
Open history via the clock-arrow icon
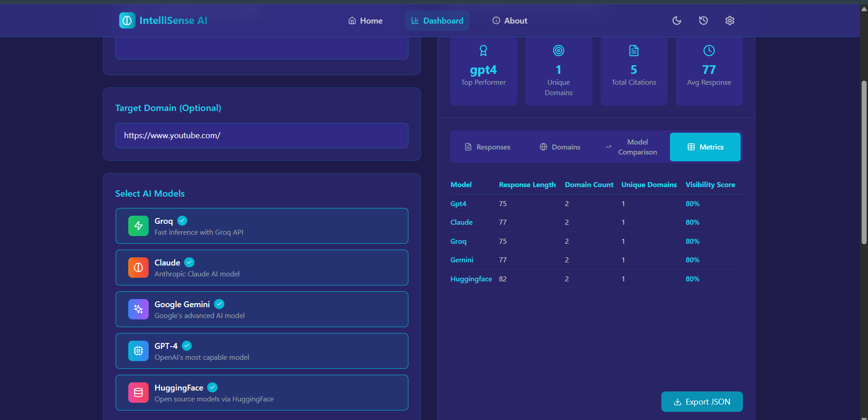pos(703,20)
